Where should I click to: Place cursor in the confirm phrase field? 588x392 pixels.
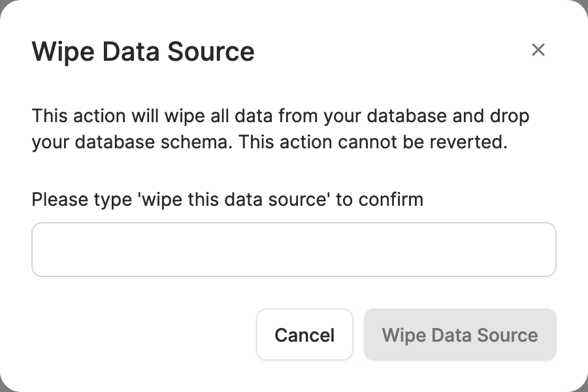click(293, 250)
